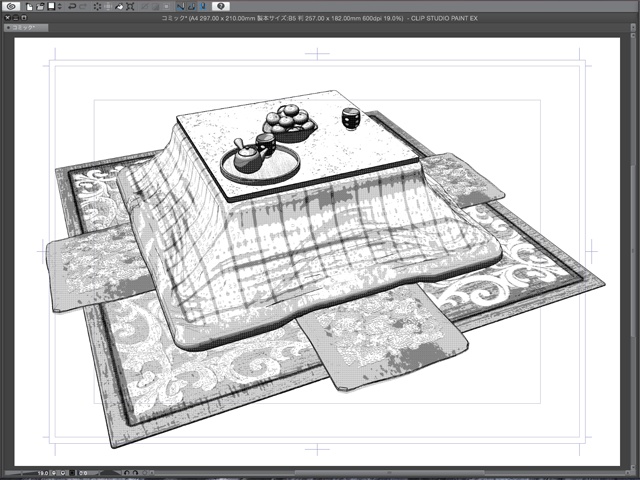The image size is (640, 480).
Task: Click the zoom slider in status bar
Action: click(20, 473)
